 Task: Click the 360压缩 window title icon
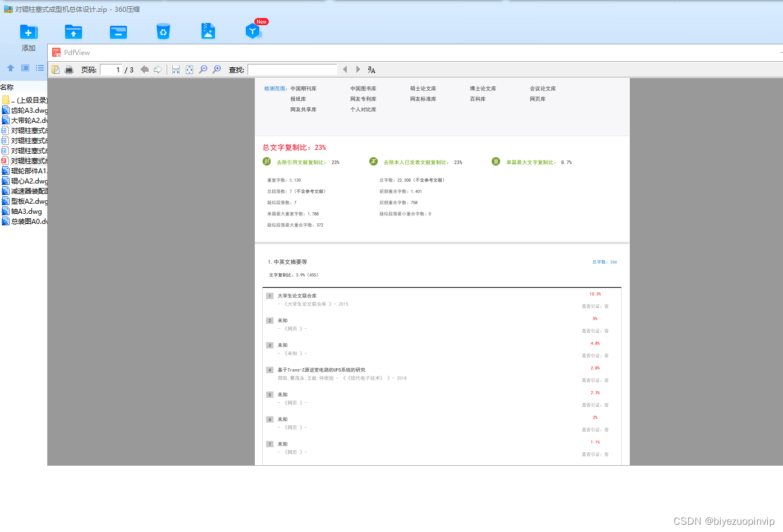point(8,10)
